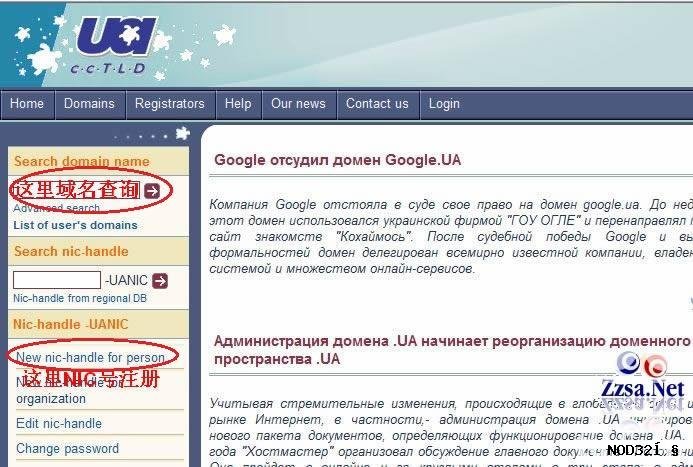This screenshot has width=693, height=467.
Task: Click the nic-handle search input field
Action: 57,280
